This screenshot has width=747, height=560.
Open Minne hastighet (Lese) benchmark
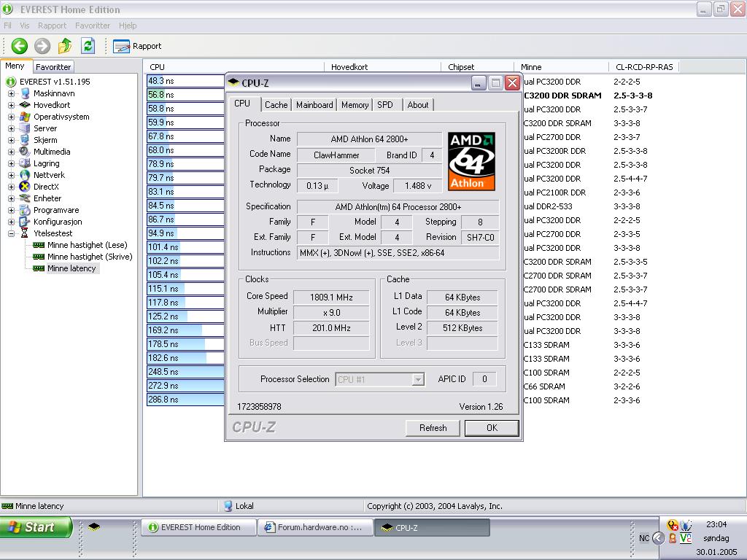[x=88, y=245]
